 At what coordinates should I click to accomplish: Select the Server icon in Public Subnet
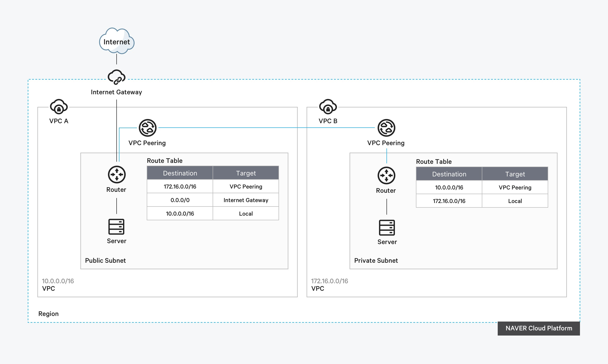click(x=116, y=227)
